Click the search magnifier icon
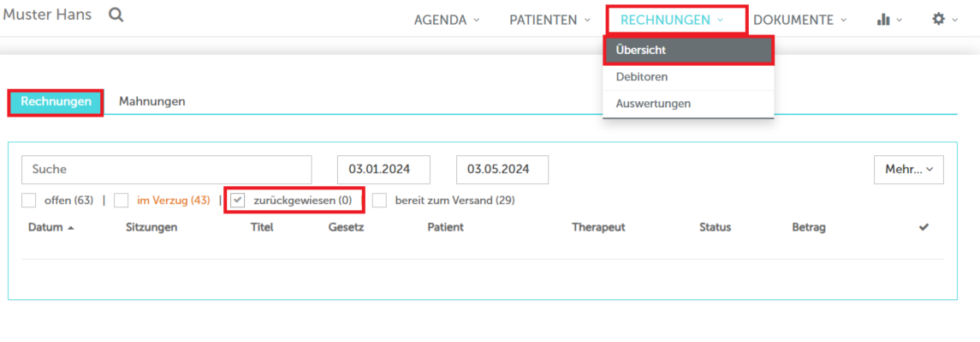 pyautogui.click(x=116, y=15)
